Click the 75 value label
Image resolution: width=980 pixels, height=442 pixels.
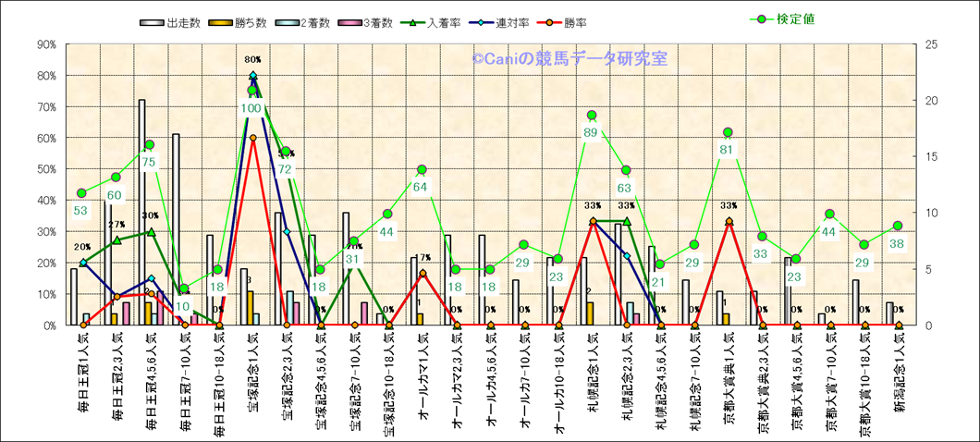pyautogui.click(x=149, y=162)
